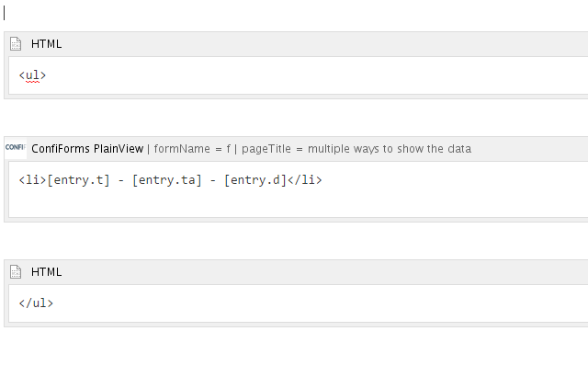
Task: Select the first HTML macro title
Action: coord(47,44)
